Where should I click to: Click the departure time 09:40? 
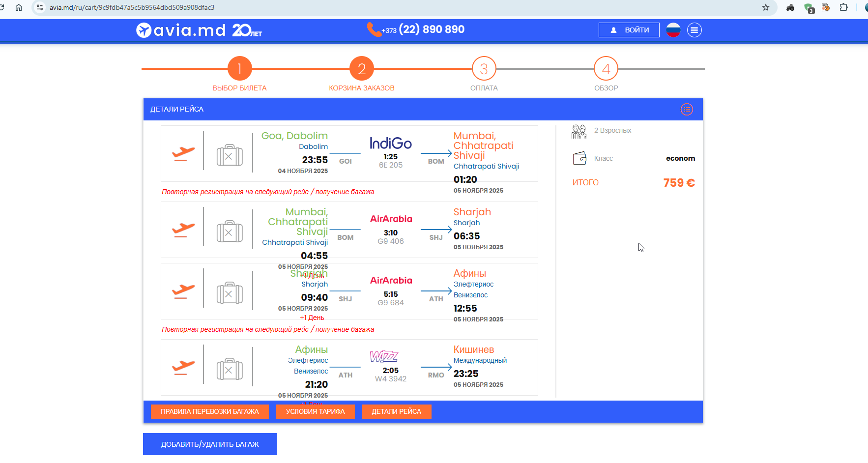pos(315,297)
